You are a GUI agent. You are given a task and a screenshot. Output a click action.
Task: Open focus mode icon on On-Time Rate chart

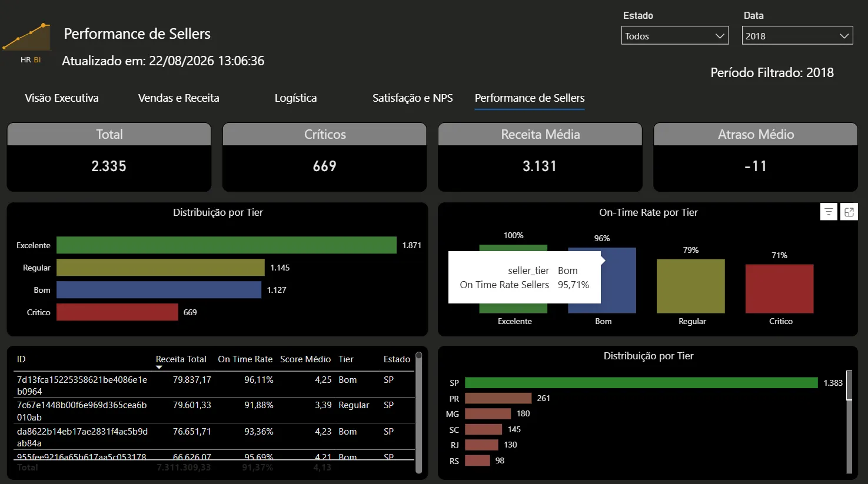pyautogui.click(x=849, y=212)
